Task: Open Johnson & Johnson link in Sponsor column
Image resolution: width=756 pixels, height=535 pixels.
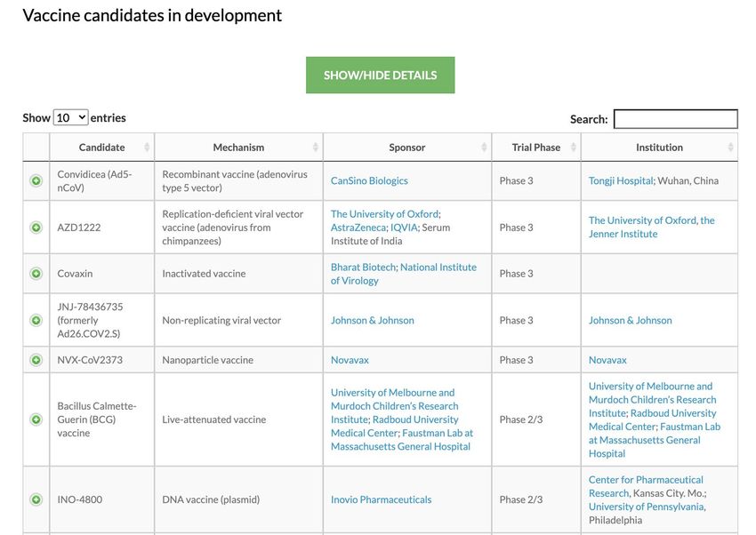Action: coord(372,320)
